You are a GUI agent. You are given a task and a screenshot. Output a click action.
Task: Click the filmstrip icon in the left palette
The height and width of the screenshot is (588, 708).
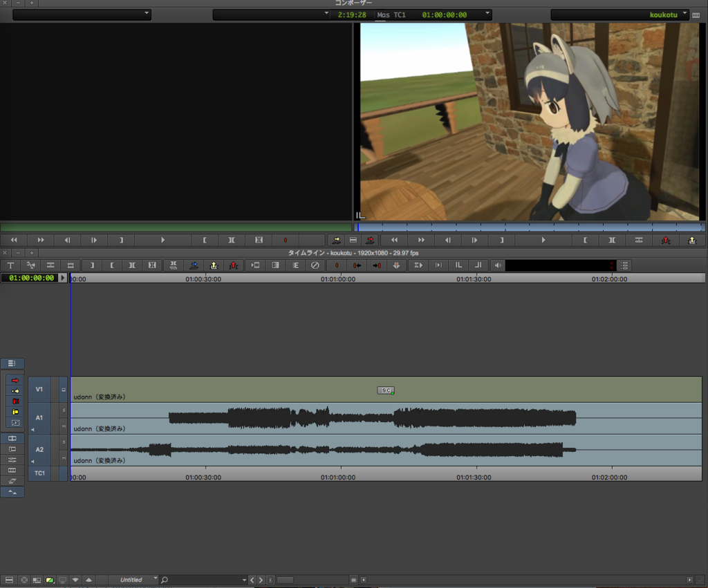12,471
